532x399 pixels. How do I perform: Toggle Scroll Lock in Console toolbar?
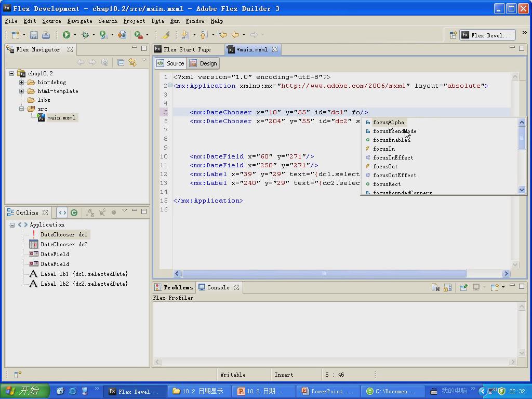(448, 287)
